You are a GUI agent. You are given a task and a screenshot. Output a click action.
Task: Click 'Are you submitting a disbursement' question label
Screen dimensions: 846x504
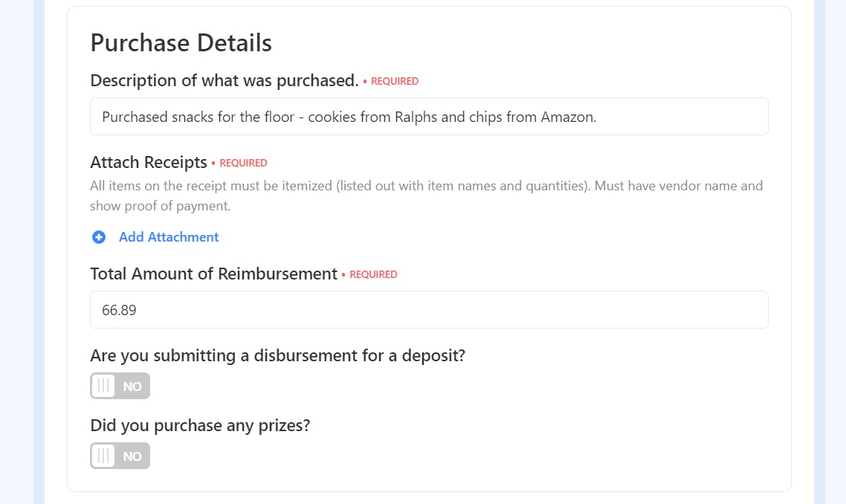coord(277,355)
